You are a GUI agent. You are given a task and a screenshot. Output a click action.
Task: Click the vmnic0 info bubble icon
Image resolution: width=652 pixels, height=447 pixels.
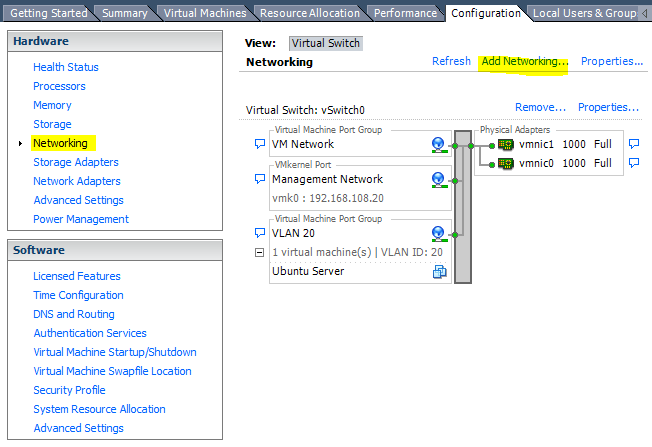(634, 163)
